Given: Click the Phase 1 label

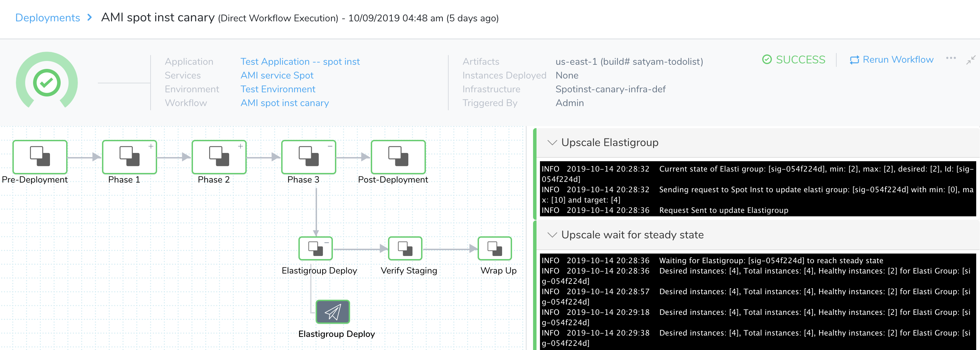Looking at the screenshot, I should click(x=124, y=179).
